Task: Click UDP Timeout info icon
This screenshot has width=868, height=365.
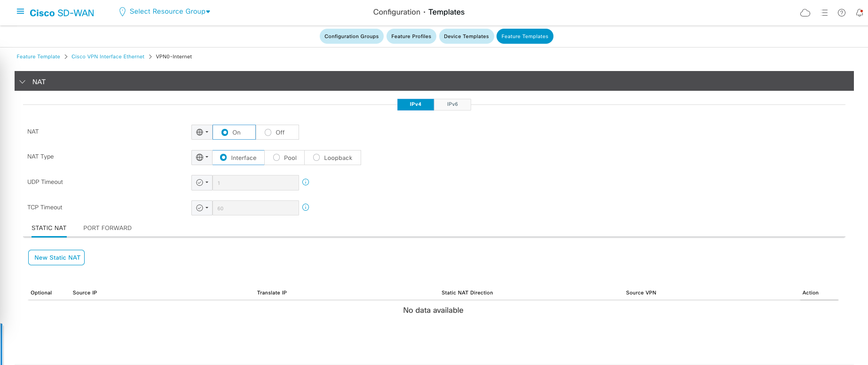Action: 306,182
